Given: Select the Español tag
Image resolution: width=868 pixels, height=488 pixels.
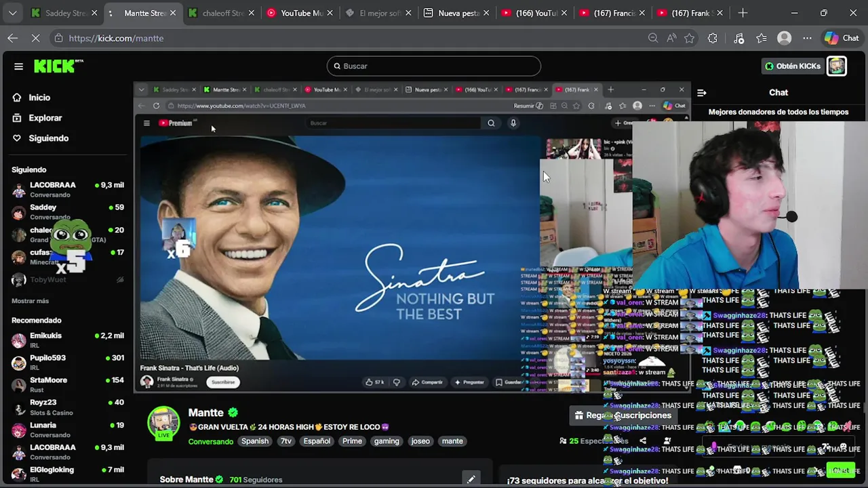Looking at the screenshot, I should (x=317, y=441).
